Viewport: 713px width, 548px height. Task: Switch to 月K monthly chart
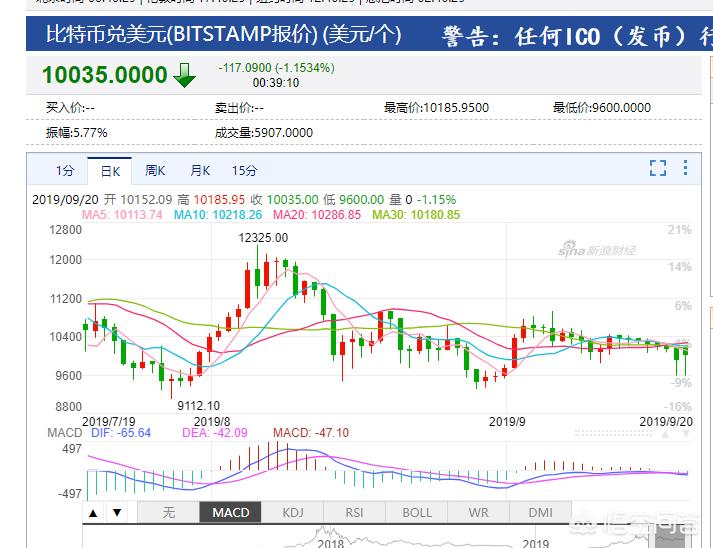(200, 170)
